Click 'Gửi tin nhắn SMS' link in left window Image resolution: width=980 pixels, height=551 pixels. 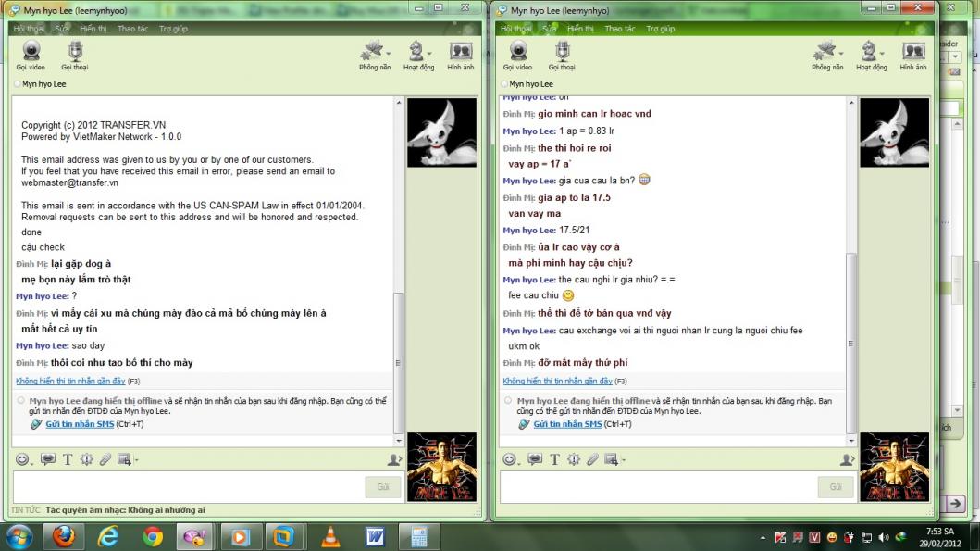pos(80,424)
